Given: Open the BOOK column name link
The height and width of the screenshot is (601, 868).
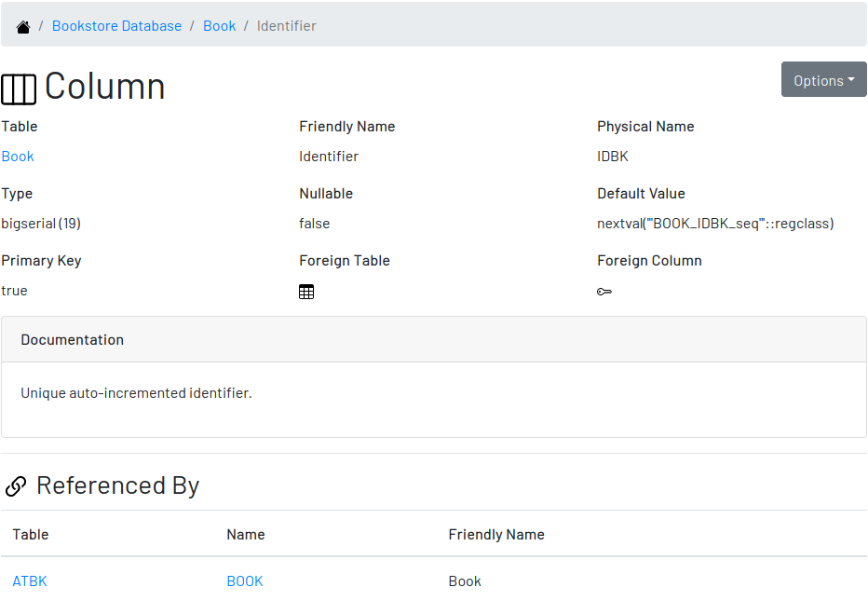Looking at the screenshot, I should click(x=245, y=581).
